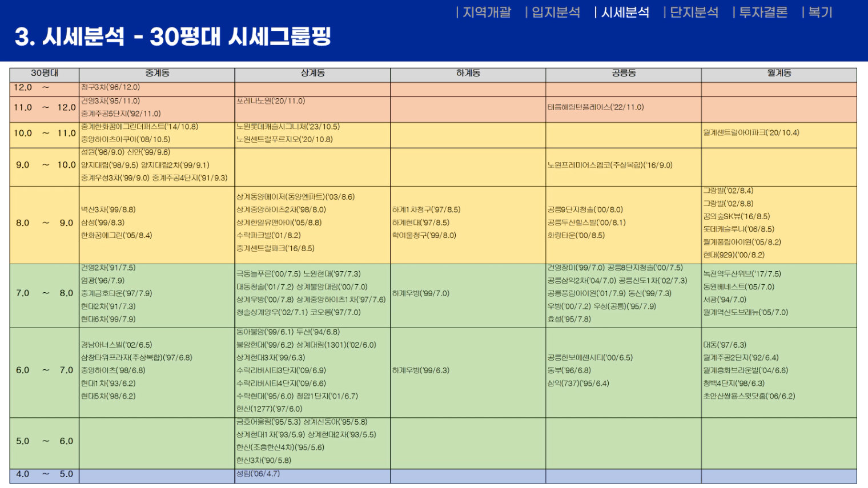Click the 노원프레미어스엠코 cell in 공릉동
Viewport: 868px width, 488px height.
(610, 166)
